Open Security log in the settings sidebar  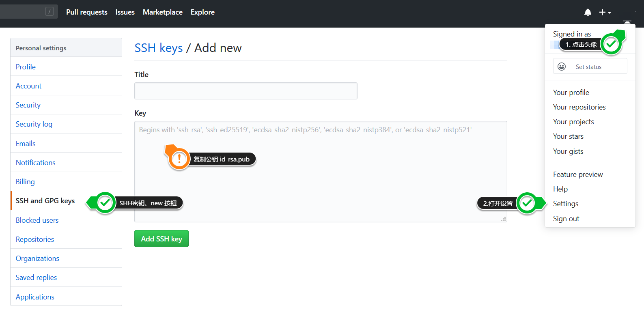[x=66, y=124]
